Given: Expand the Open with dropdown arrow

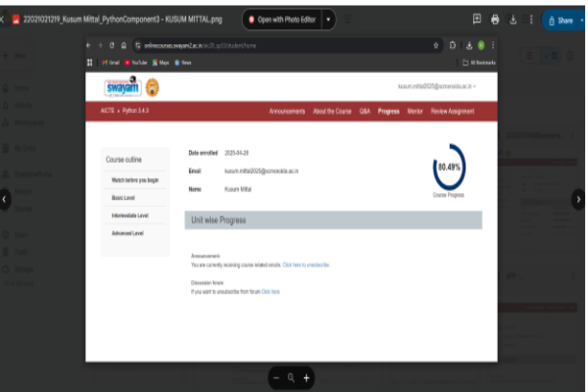Looking at the screenshot, I should coord(327,20).
